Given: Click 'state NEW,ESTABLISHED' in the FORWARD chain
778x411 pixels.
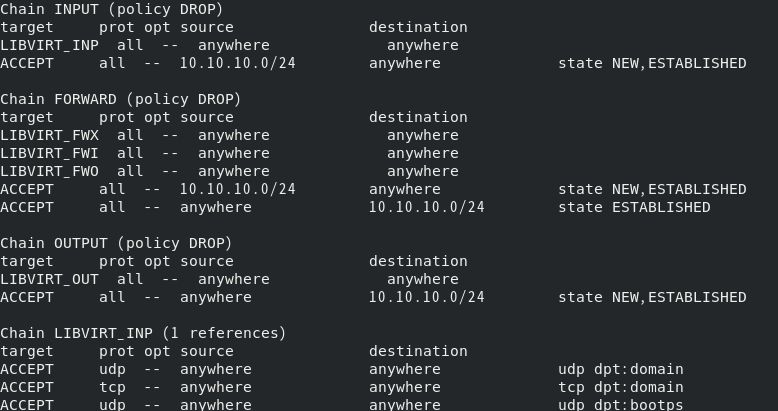Looking at the screenshot, I should click(652, 189).
